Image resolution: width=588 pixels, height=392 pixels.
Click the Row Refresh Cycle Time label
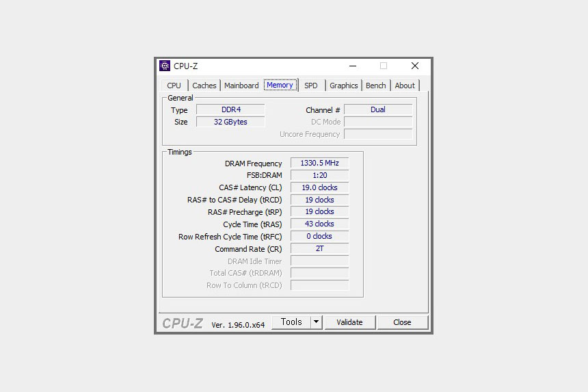click(x=230, y=237)
